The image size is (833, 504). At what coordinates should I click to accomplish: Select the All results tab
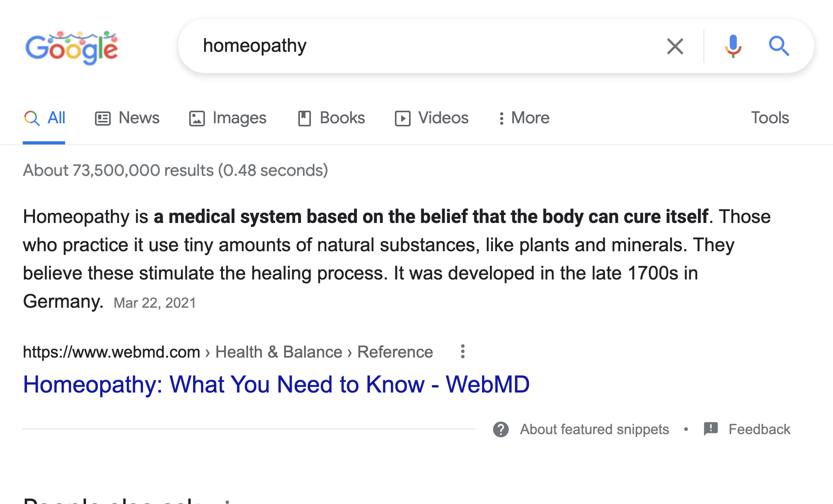(44, 118)
